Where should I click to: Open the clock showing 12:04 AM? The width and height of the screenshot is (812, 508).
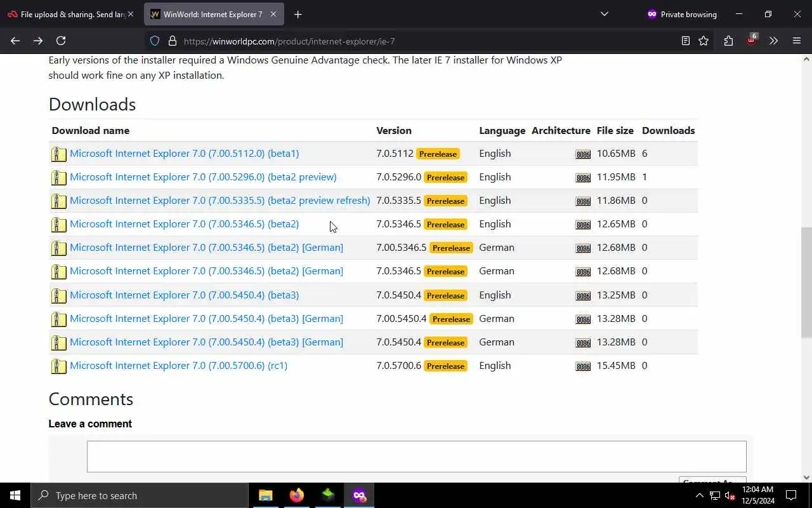[x=757, y=495]
